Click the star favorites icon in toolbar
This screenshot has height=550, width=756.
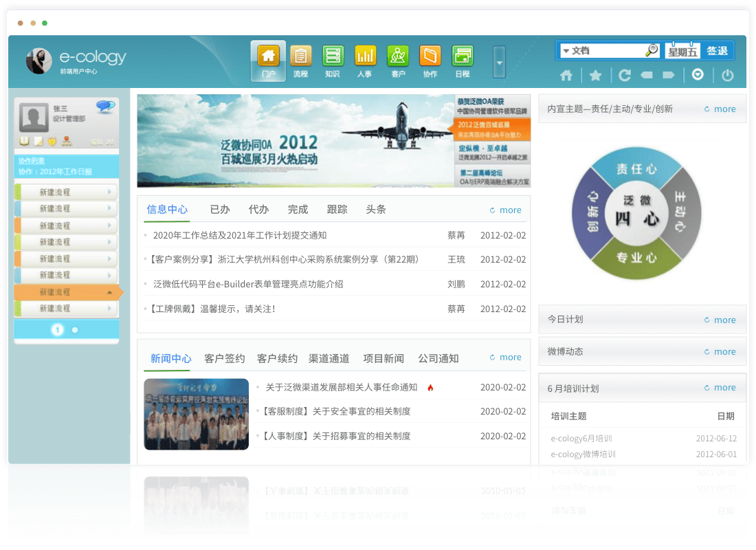(x=595, y=76)
